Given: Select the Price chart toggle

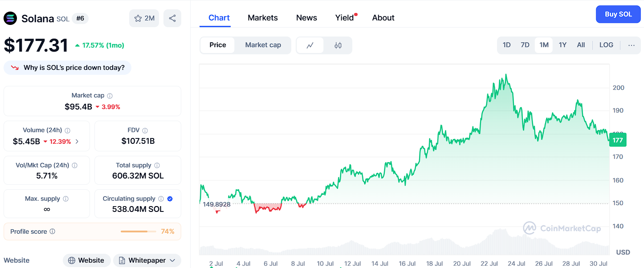Looking at the screenshot, I should coord(218,45).
